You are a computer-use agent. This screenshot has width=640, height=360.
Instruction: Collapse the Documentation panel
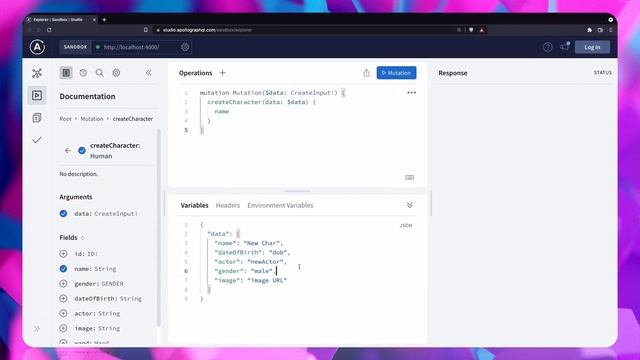pos(149,73)
